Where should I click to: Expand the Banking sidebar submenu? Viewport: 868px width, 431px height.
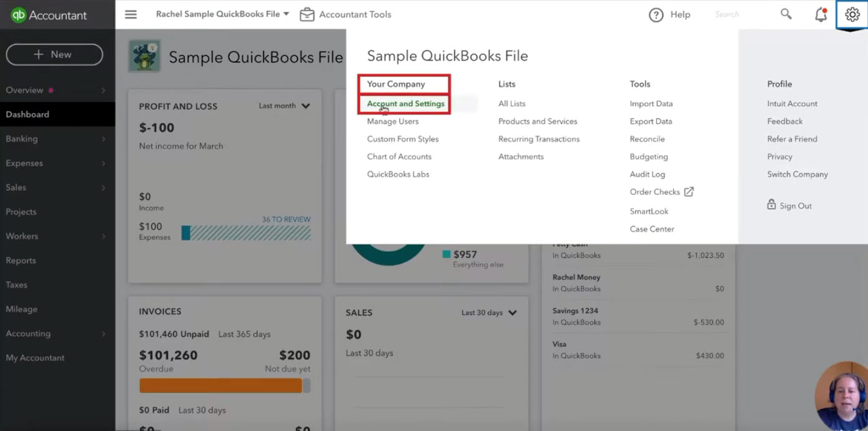coord(104,139)
